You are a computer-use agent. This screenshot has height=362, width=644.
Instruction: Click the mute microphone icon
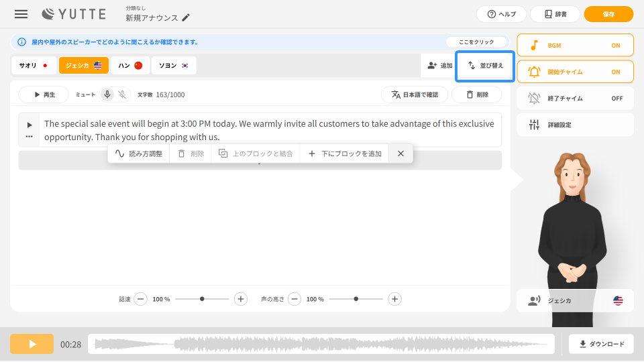107,95
